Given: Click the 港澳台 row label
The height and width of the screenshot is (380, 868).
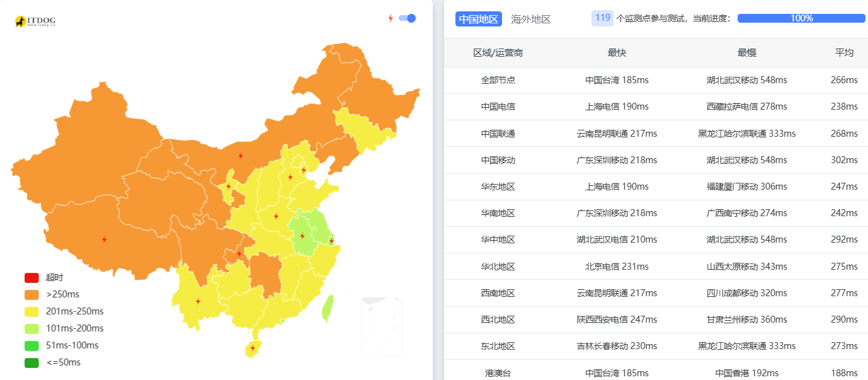Looking at the screenshot, I should pos(498,373).
